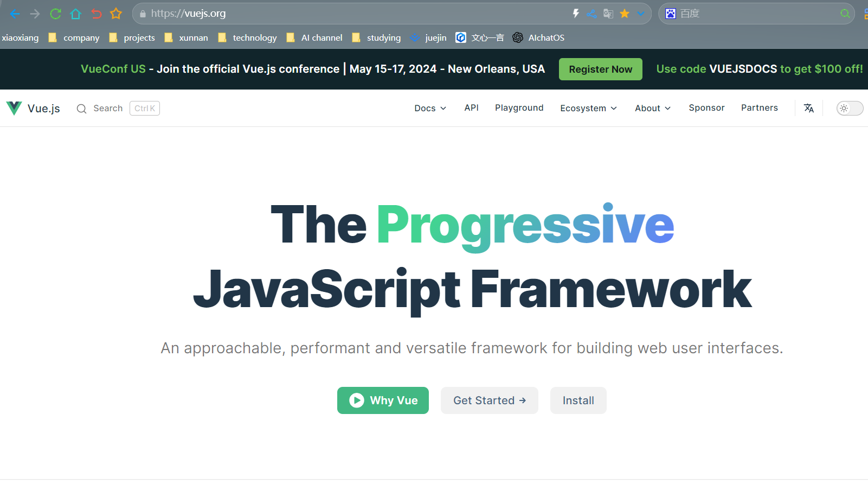Screen dimensions: 868x484
Task: Open the xunnan bookmark folder
Action: click(x=186, y=37)
